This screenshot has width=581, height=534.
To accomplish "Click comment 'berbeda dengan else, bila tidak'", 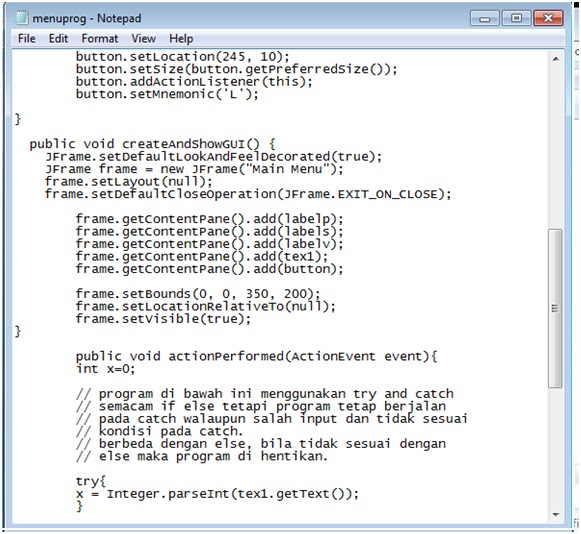I will (261, 444).
